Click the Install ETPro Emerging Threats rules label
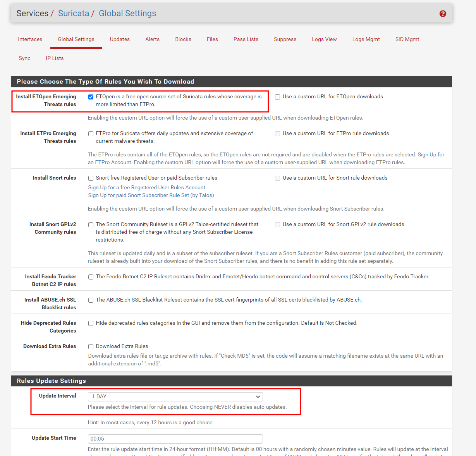476x456 pixels. coord(48,137)
